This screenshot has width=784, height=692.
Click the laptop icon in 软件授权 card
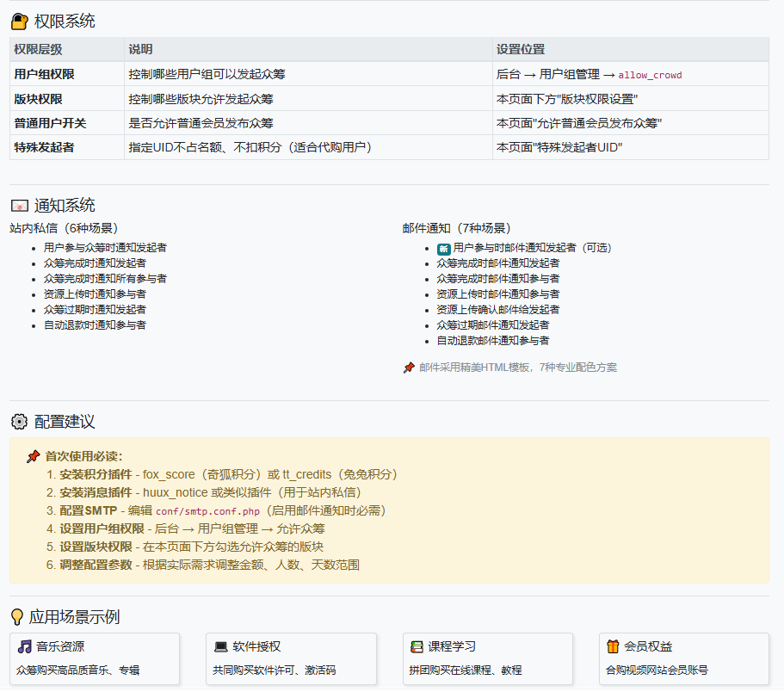point(221,646)
